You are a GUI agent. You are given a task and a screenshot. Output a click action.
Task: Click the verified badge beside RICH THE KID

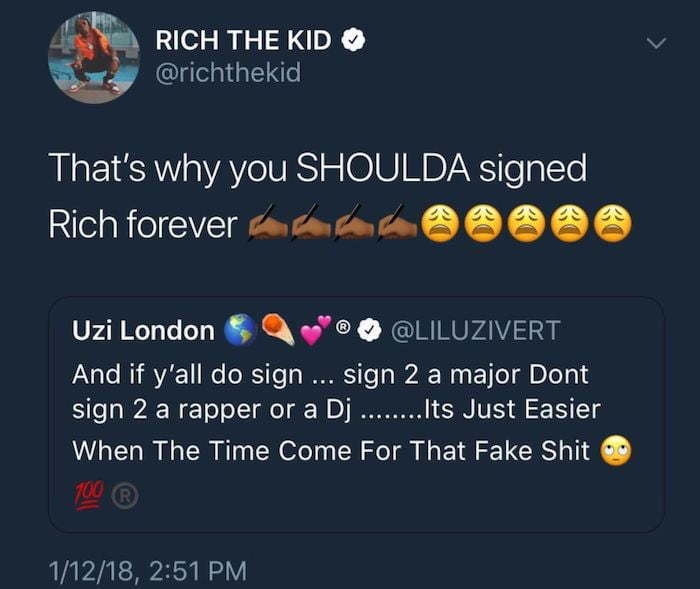coord(354,40)
